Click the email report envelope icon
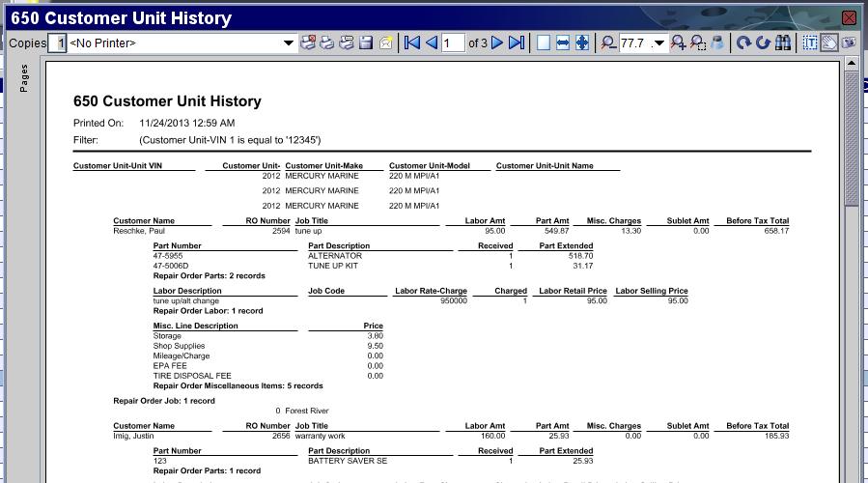 [386, 43]
